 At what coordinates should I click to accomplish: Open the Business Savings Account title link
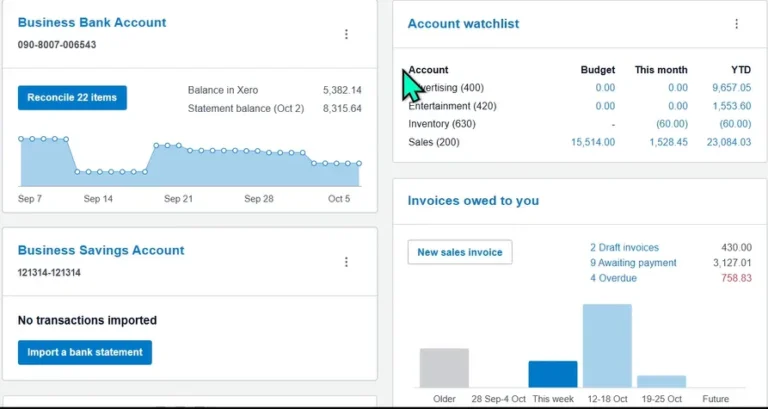[101, 251]
